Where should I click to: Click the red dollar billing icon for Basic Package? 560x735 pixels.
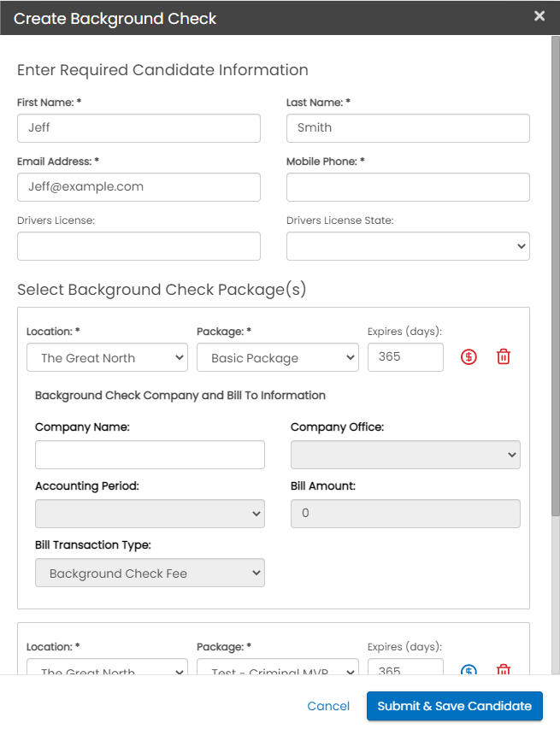click(x=469, y=357)
